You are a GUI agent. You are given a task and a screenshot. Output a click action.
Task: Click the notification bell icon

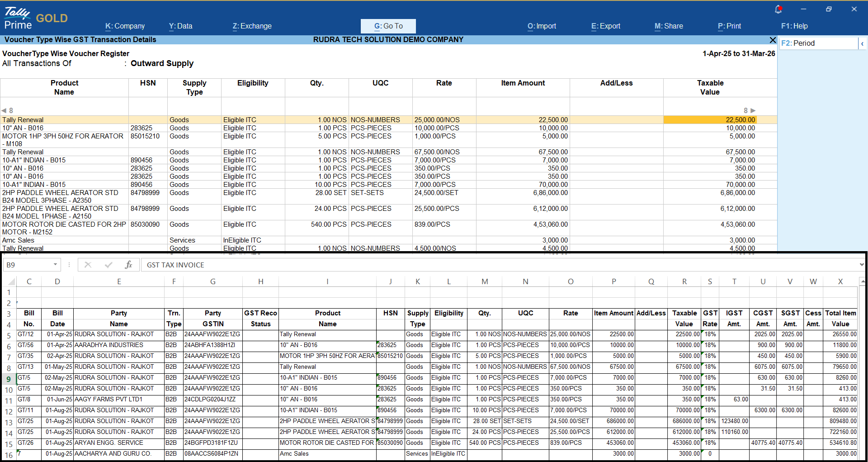click(x=778, y=10)
